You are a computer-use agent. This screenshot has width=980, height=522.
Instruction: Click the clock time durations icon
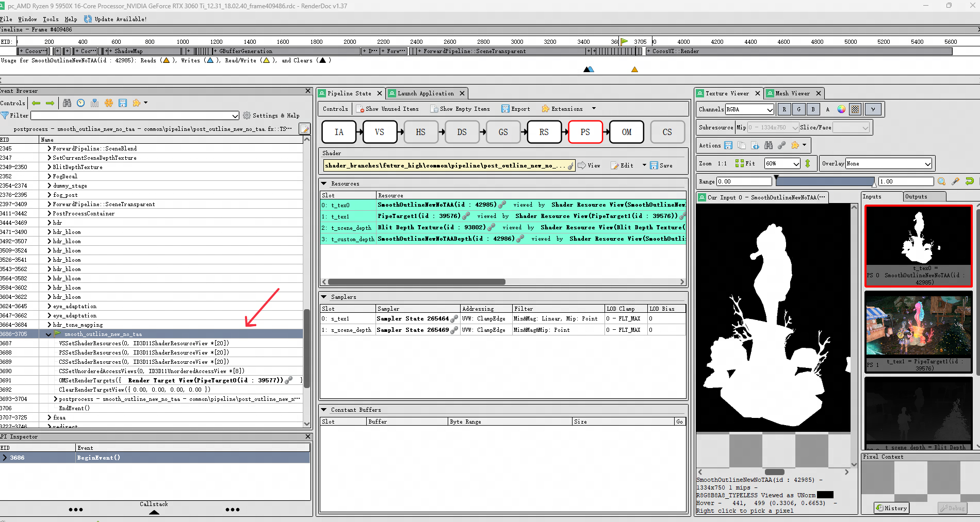(81, 103)
